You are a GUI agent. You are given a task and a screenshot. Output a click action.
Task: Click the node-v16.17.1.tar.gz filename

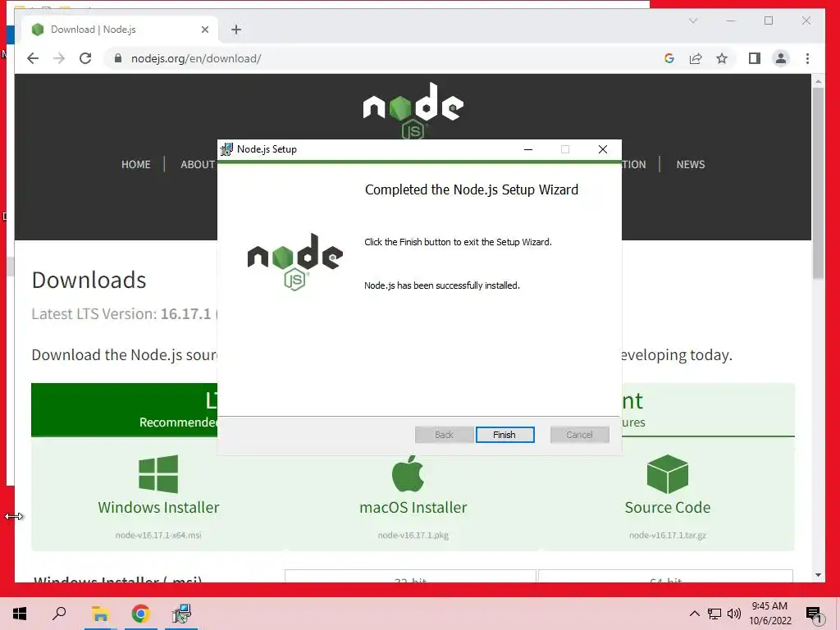pos(668,535)
